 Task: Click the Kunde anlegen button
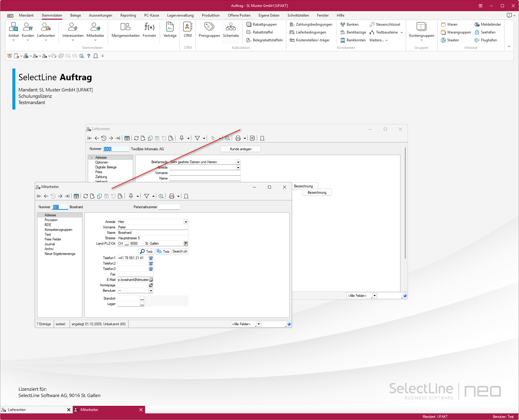pyautogui.click(x=240, y=149)
